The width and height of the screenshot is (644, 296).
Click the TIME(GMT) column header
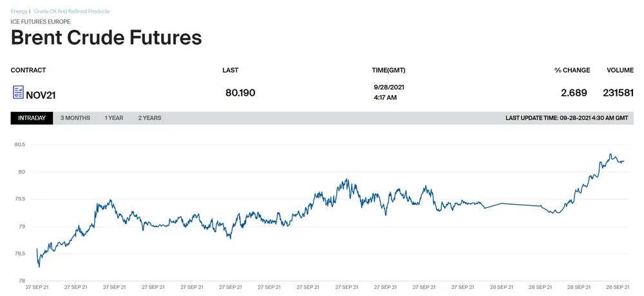pos(388,70)
